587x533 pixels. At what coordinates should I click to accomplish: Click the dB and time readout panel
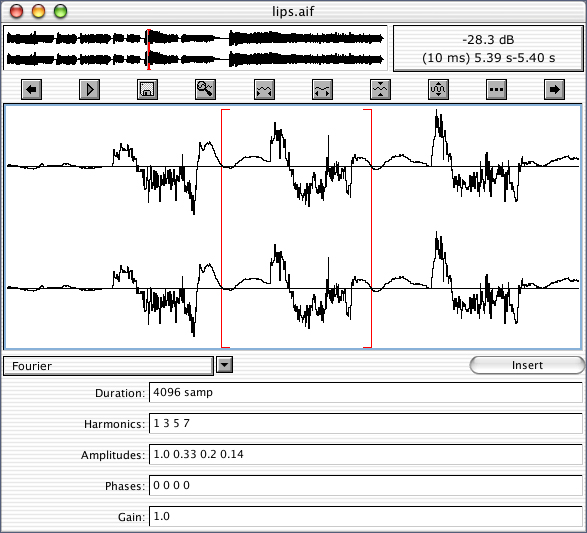[x=488, y=48]
